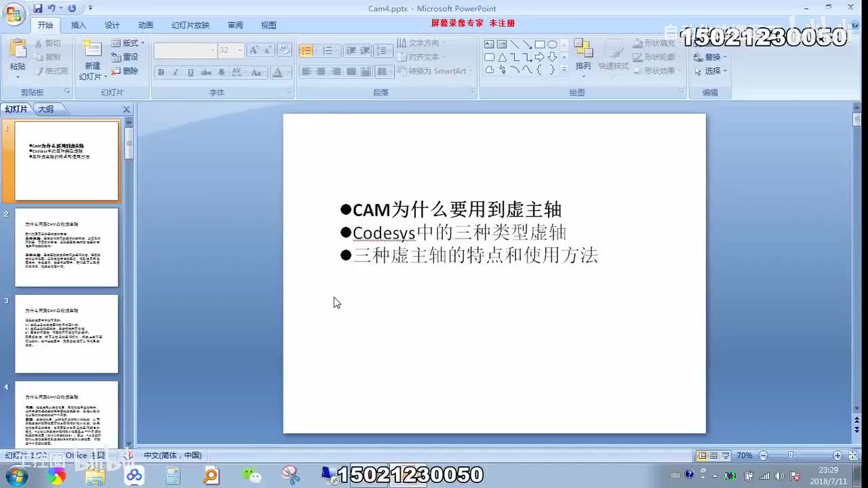The width and height of the screenshot is (868, 488).
Task: Toggle underline formatting
Action: click(191, 72)
